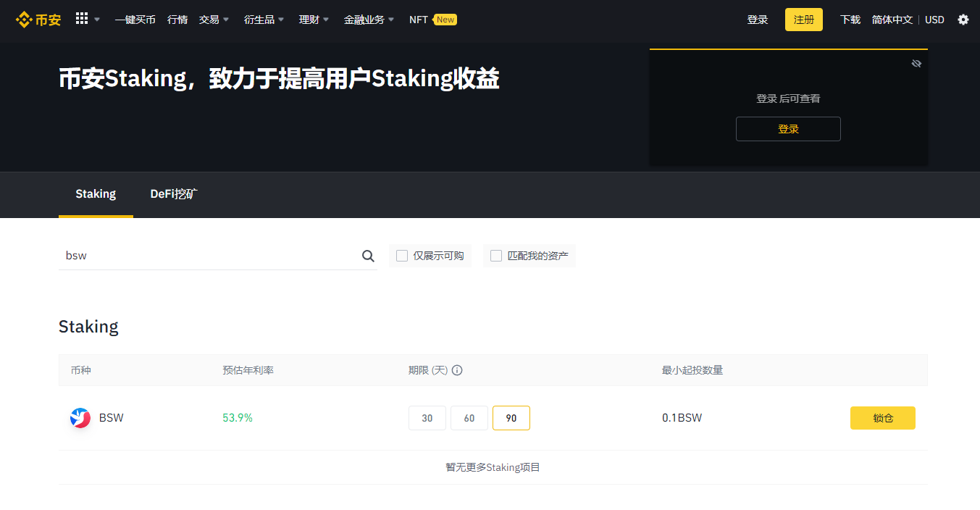
Task: Click the search magnifier icon
Action: pyautogui.click(x=368, y=256)
